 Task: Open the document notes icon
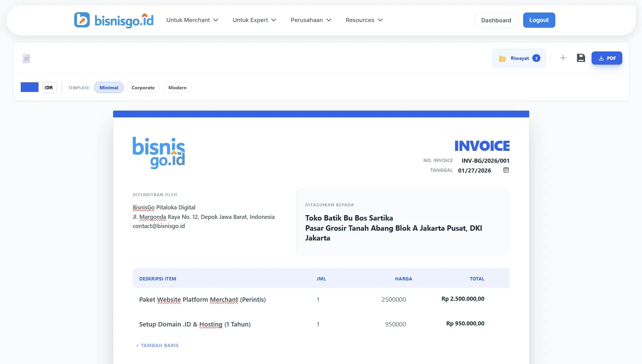[26, 58]
